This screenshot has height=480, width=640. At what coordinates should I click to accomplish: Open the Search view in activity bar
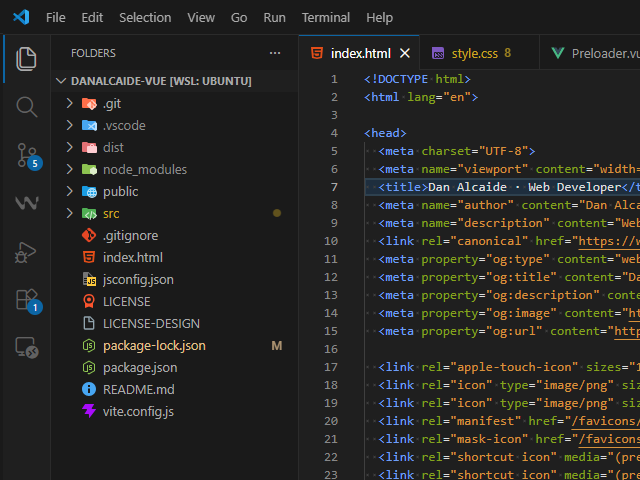tap(27, 107)
